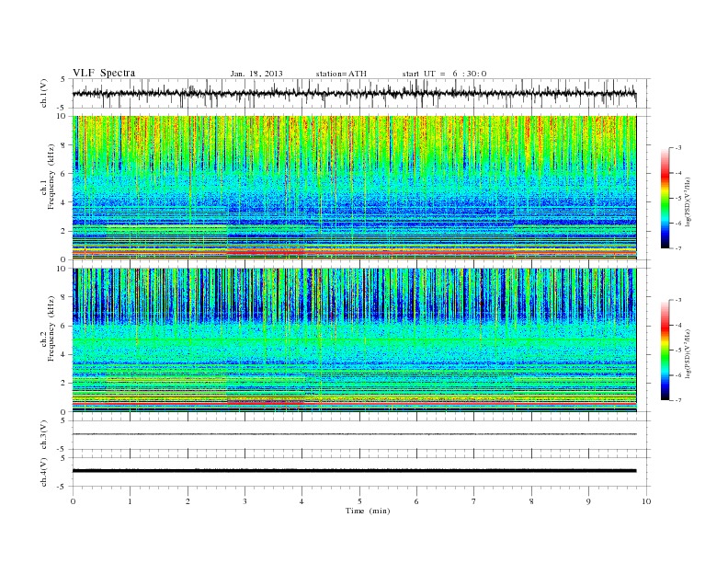
Task: Click the log(PSD) label beside ch.2 colorbar
Action: point(688,352)
